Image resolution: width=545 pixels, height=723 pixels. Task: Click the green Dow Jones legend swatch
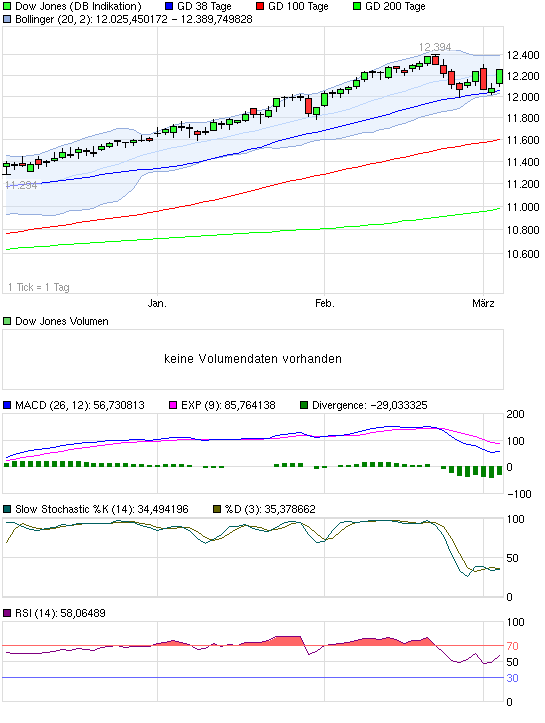[x=7, y=6]
